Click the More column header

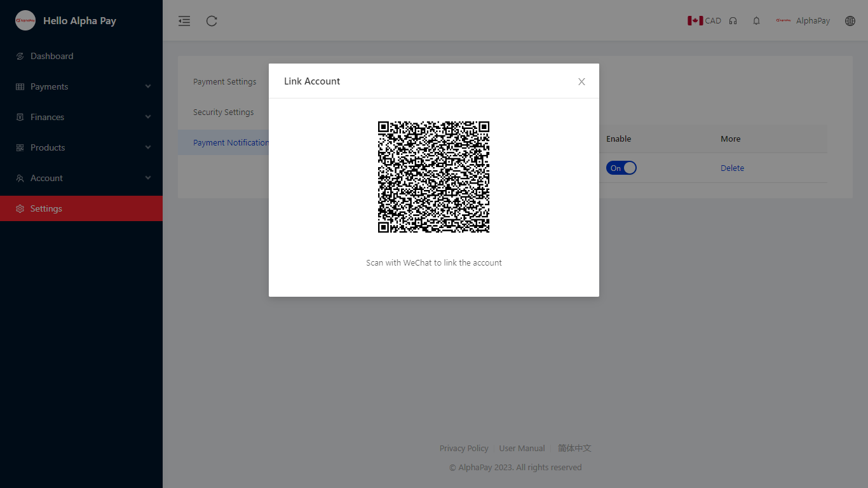tap(731, 139)
